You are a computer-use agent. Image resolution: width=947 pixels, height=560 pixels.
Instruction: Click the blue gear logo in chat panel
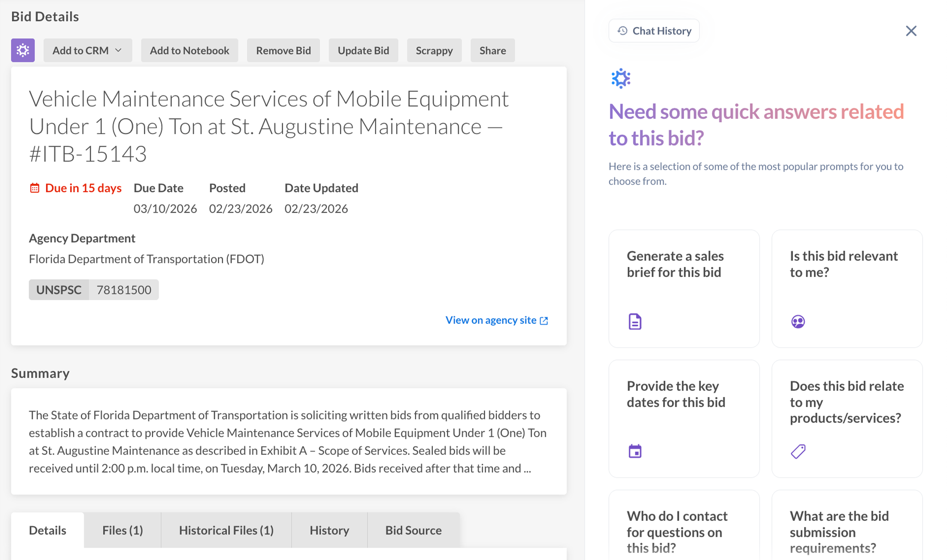[621, 79]
